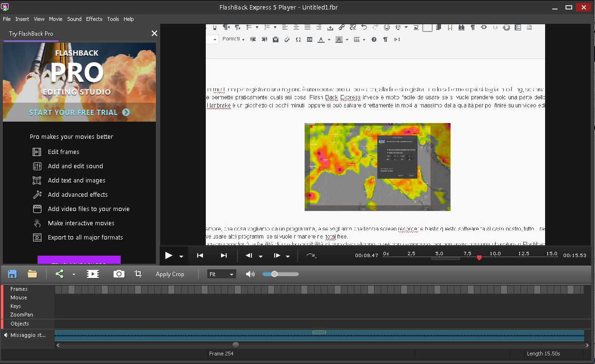Click the Start Your Free Trial link
This screenshot has height=364, width=595.
point(79,112)
